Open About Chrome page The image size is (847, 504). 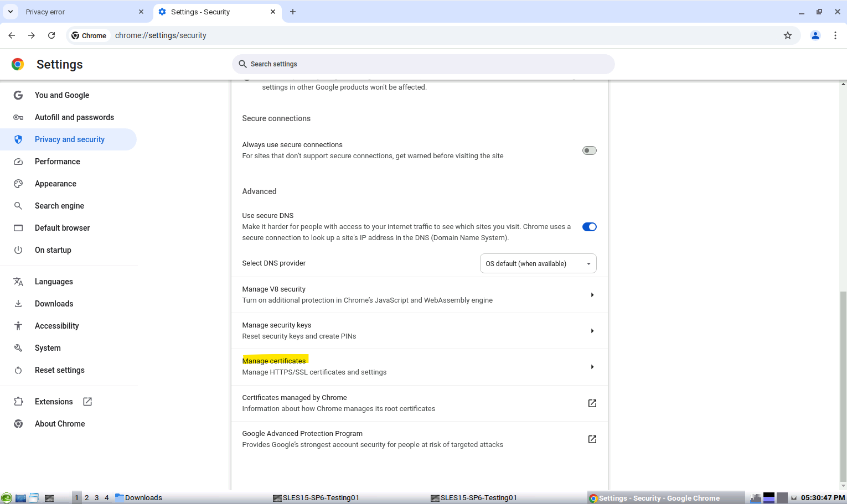pyautogui.click(x=60, y=424)
